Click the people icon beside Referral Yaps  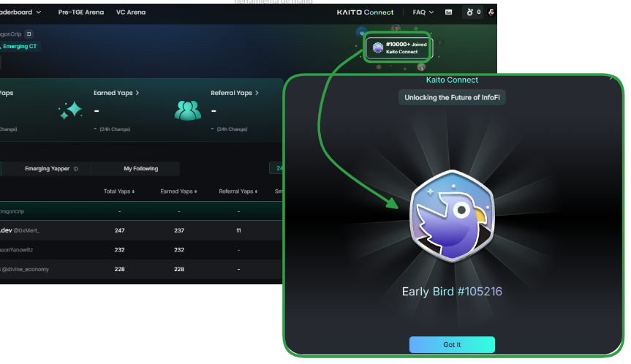tap(187, 110)
